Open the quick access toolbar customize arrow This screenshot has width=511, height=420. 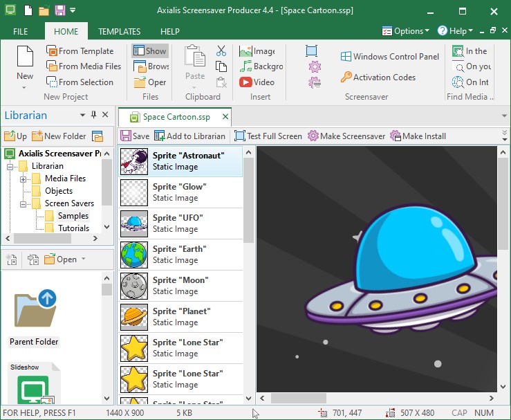pyautogui.click(x=73, y=10)
